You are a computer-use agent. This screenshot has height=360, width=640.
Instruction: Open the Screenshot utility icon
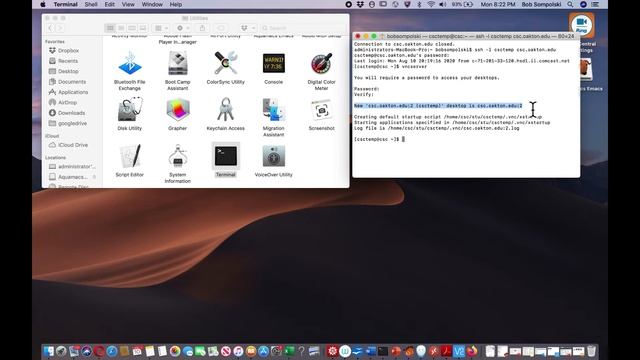(x=321, y=109)
